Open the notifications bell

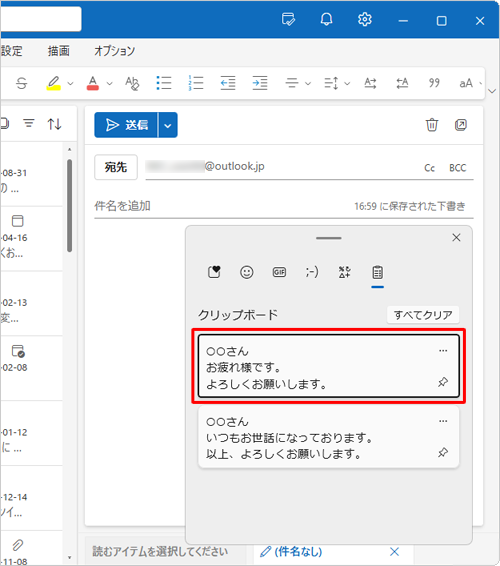pyautogui.click(x=326, y=19)
